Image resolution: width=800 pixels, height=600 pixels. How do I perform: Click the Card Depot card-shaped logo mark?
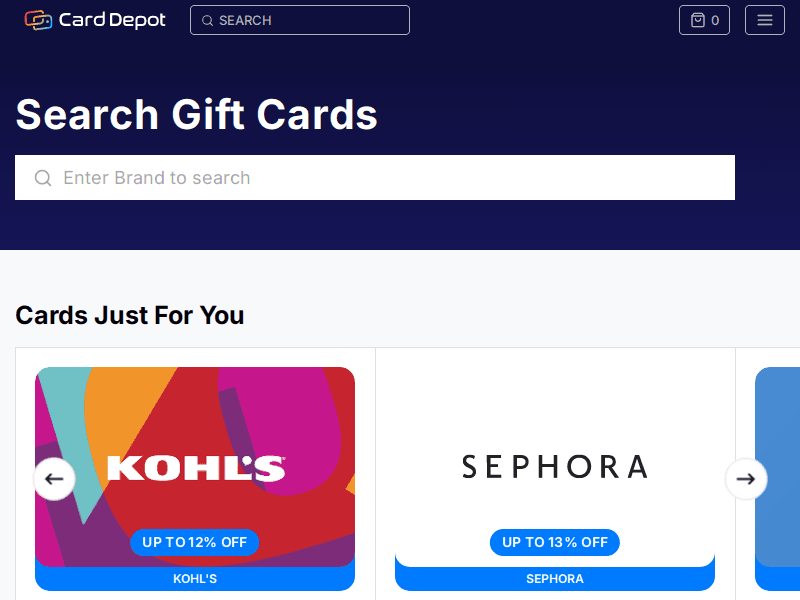coord(38,19)
